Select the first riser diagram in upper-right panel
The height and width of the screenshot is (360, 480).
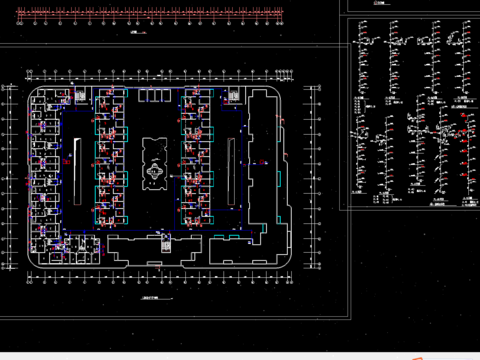pyautogui.click(x=364, y=58)
